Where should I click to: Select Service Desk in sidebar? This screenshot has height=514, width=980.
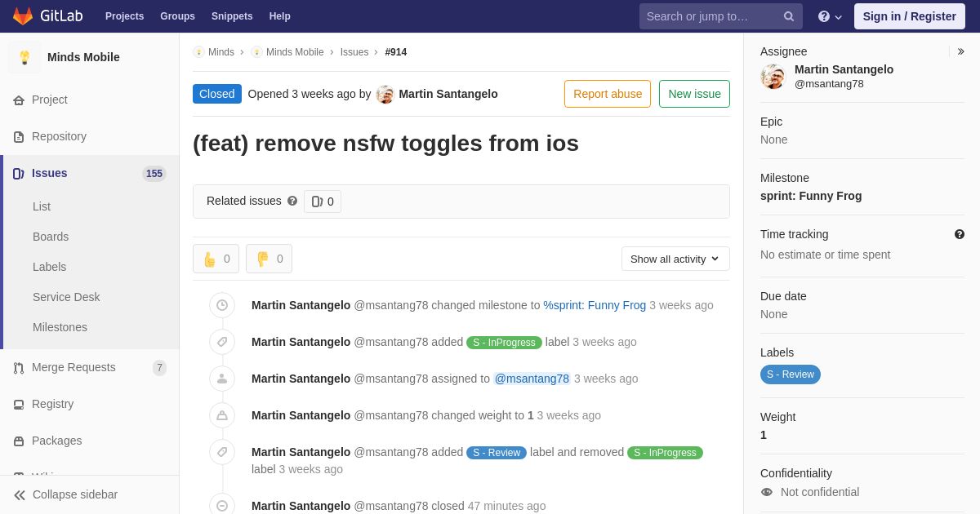click(66, 297)
